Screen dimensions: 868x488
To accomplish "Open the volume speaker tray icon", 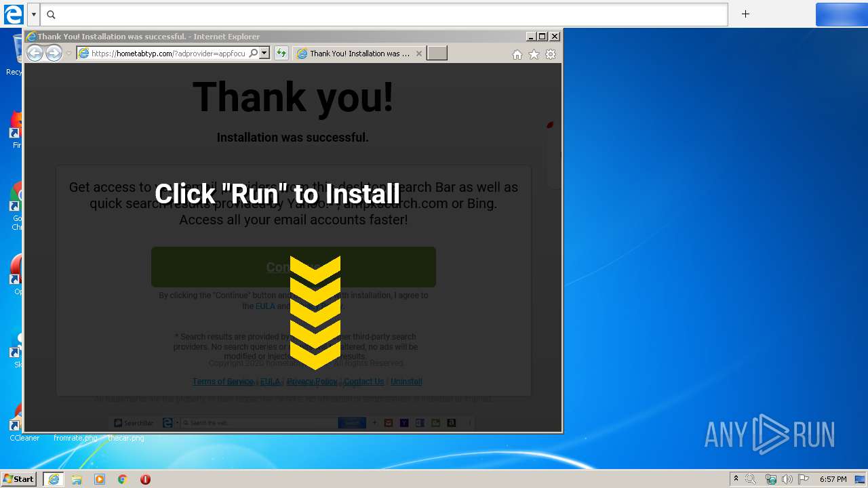I will coord(787,479).
